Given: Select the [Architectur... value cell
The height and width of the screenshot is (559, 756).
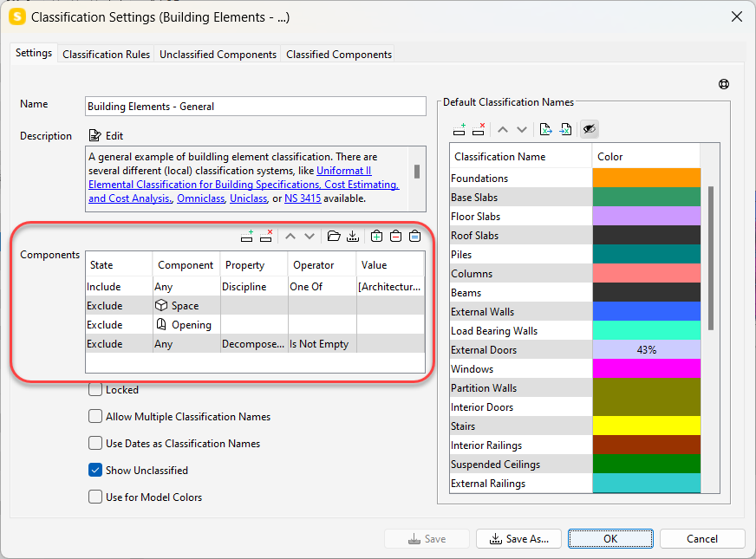Looking at the screenshot, I should pos(390,287).
